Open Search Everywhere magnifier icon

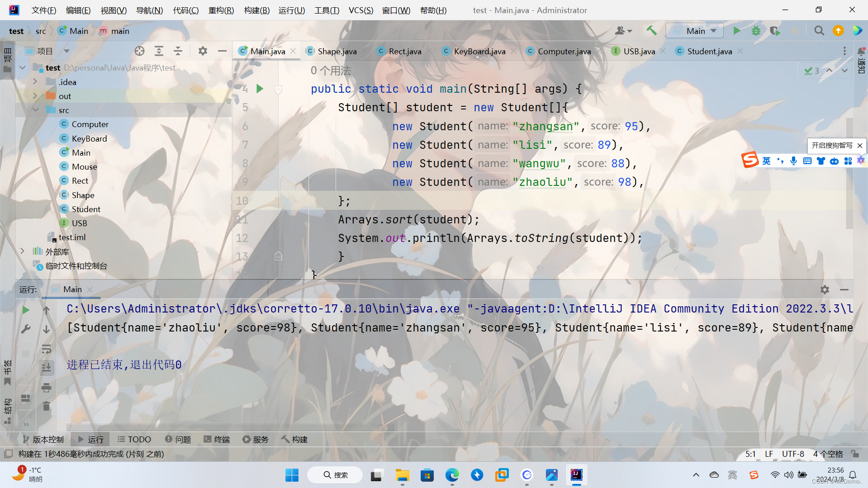coord(819,31)
